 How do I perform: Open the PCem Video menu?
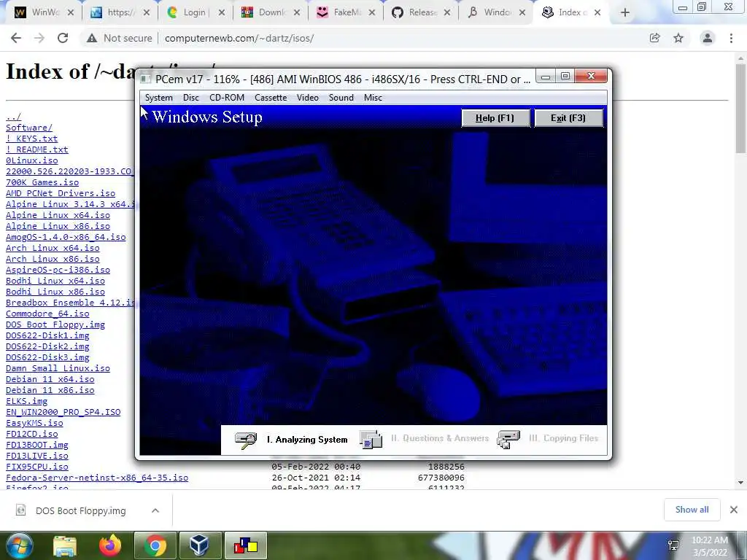tap(307, 98)
